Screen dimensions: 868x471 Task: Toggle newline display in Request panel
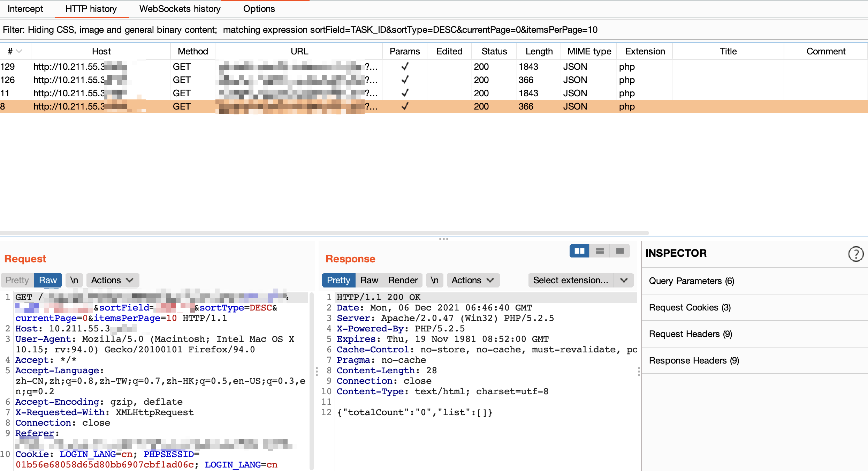74,280
